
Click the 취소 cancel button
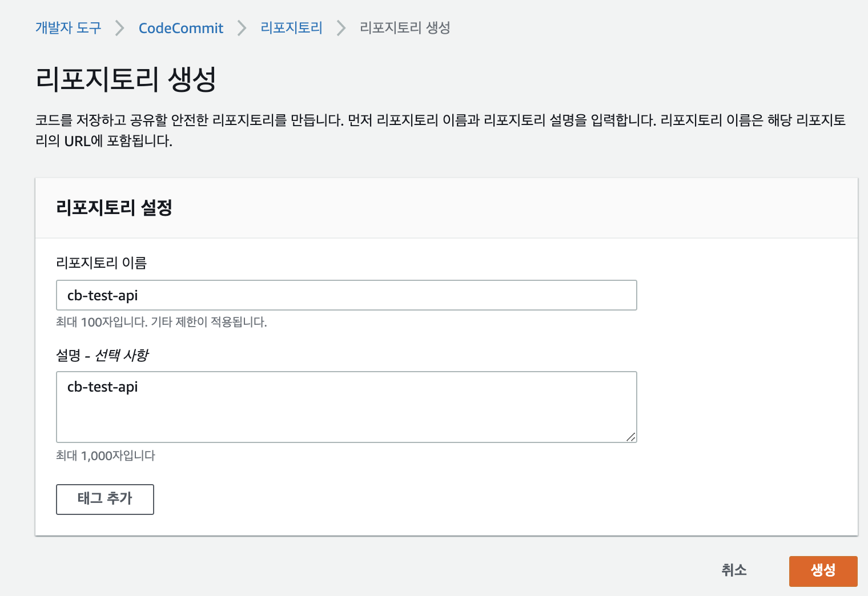(734, 570)
